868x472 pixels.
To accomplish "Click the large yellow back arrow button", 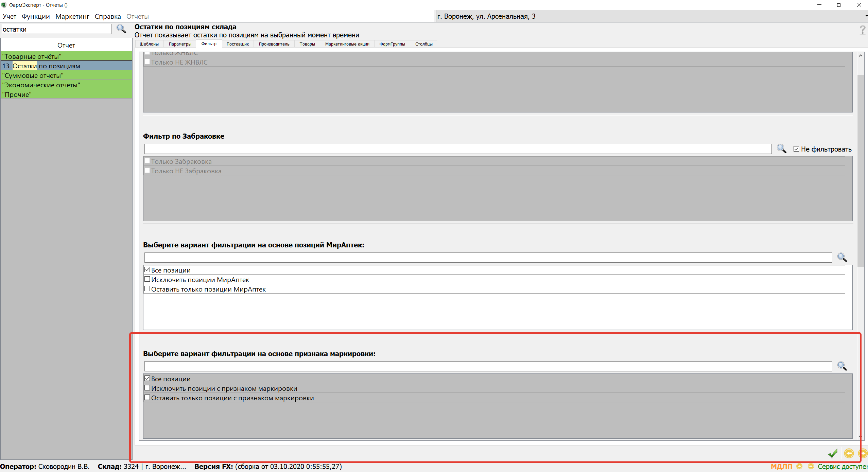I will (849, 453).
